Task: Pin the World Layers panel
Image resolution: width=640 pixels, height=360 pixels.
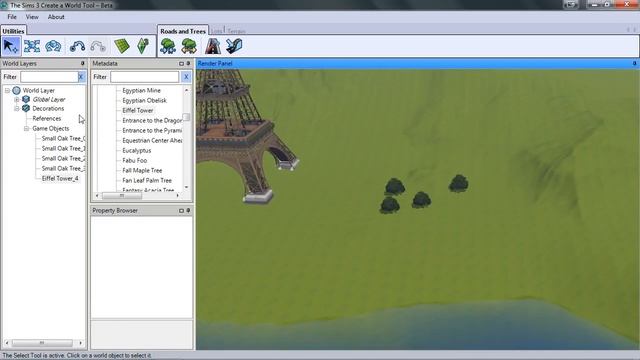Action: coord(82,64)
